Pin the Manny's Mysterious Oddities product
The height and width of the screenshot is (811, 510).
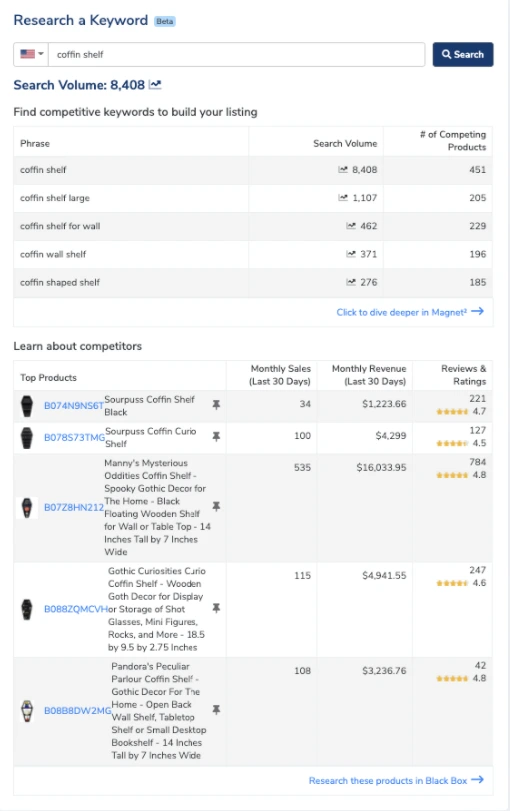point(216,507)
